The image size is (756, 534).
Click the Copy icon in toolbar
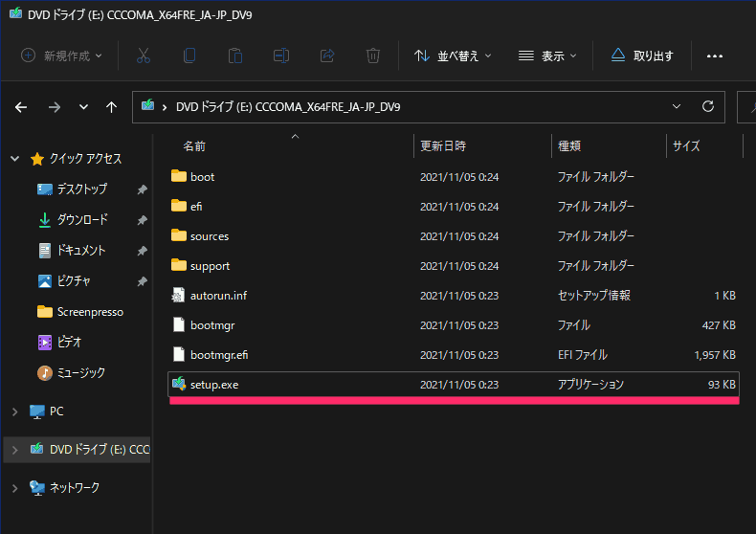tap(189, 56)
